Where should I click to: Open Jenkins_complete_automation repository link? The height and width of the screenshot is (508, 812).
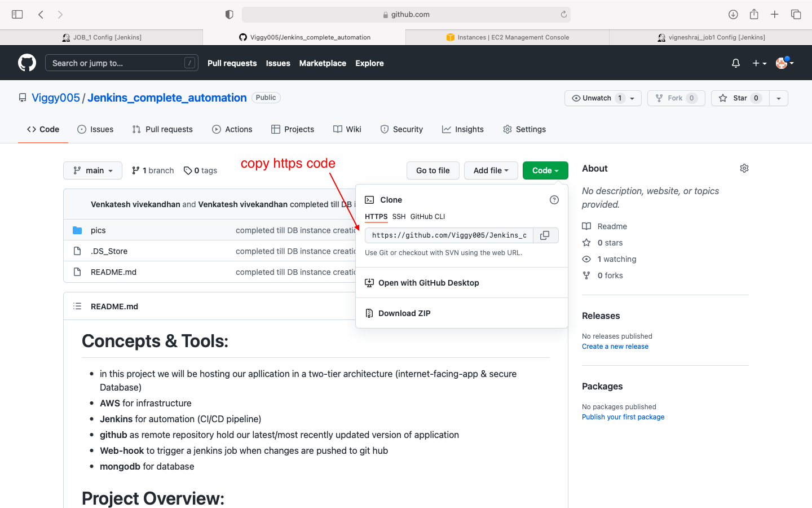click(x=167, y=98)
